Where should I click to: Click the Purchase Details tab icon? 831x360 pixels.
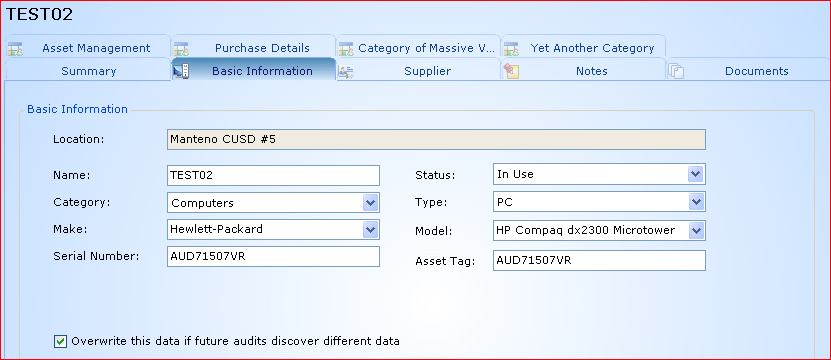click(181, 49)
